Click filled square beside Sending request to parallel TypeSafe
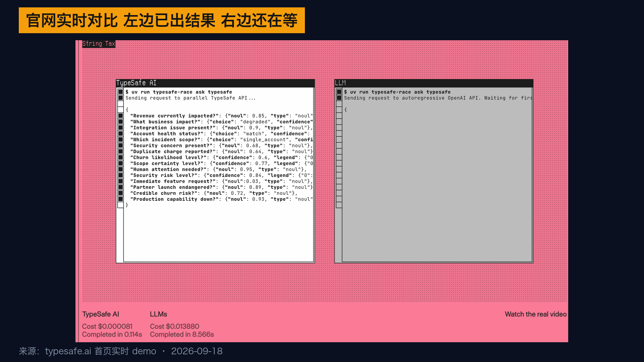 tap(120, 98)
